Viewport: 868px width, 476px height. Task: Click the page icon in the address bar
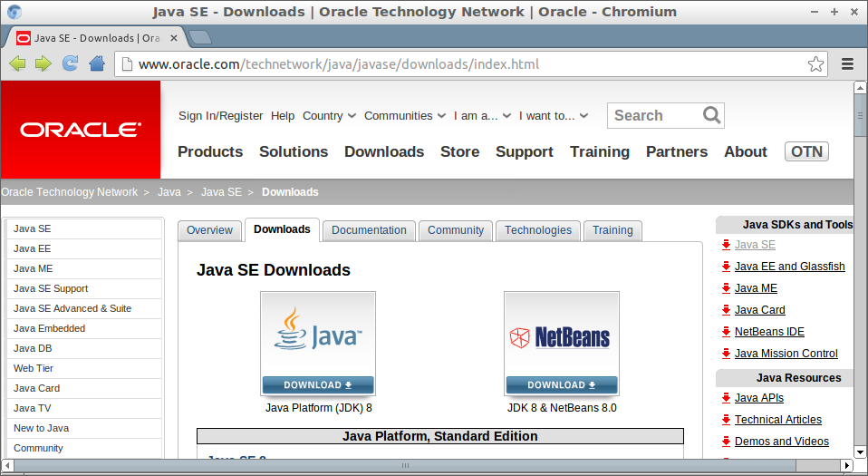[127, 64]
